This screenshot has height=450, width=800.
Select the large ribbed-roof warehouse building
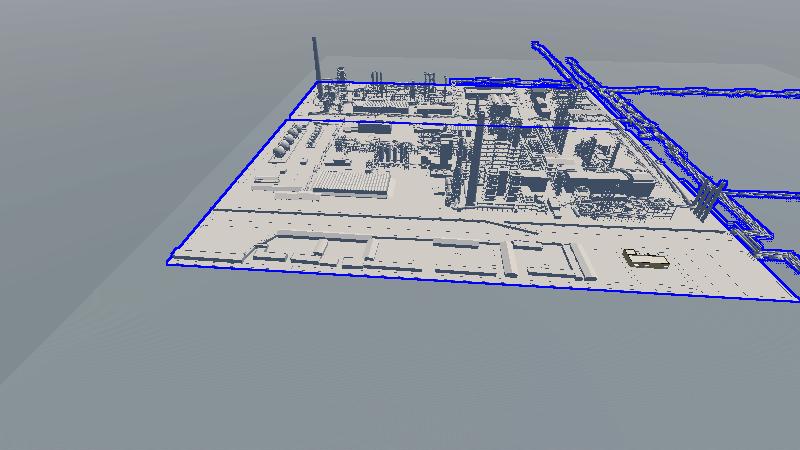352,180
